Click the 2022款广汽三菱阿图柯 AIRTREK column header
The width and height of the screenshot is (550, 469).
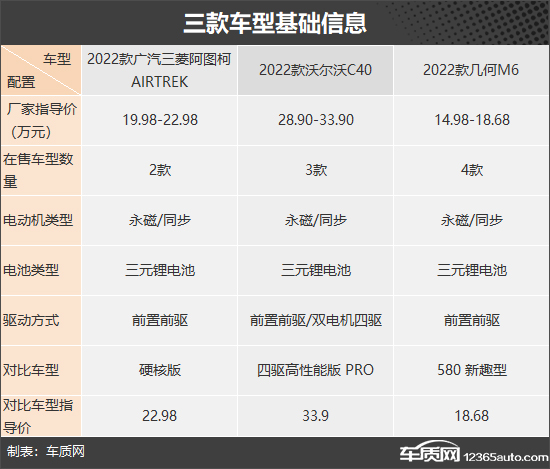point(159,70)
